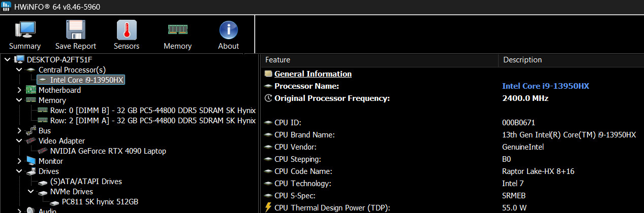644x213 pixels.
Task: Select the CPU Code Name row
Action: [452, 171]
